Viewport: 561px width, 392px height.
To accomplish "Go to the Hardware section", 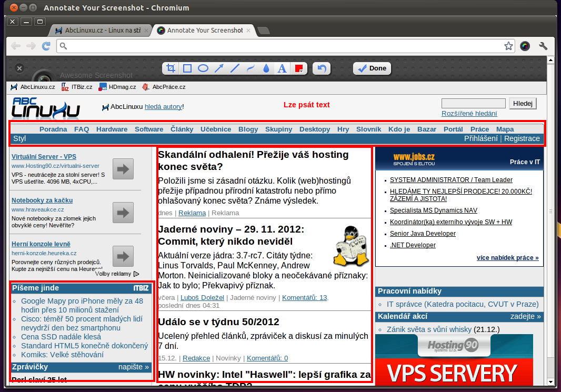I will coord(112,129).
